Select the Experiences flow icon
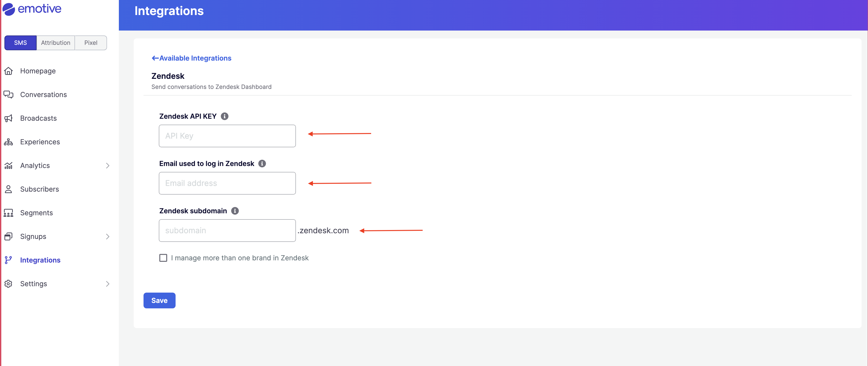The image size is (868, 366). tap(8, 142)
